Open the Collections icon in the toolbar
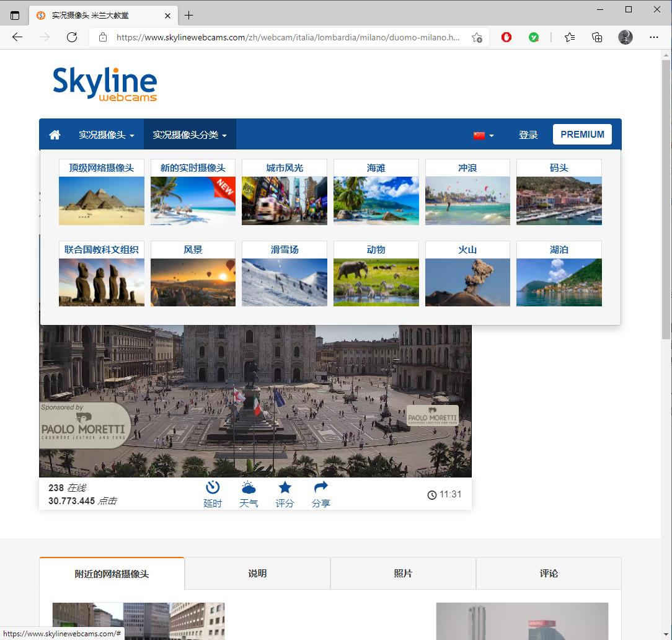672x640 pixels. pos(596,37)
